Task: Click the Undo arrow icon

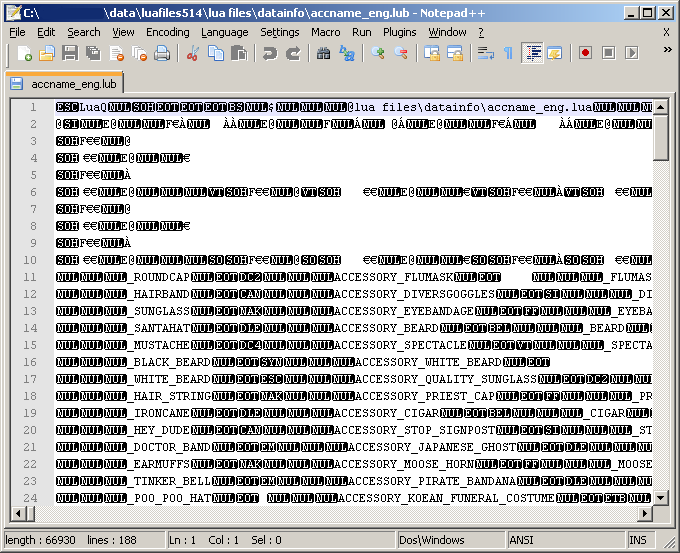Action: [270, 53]
